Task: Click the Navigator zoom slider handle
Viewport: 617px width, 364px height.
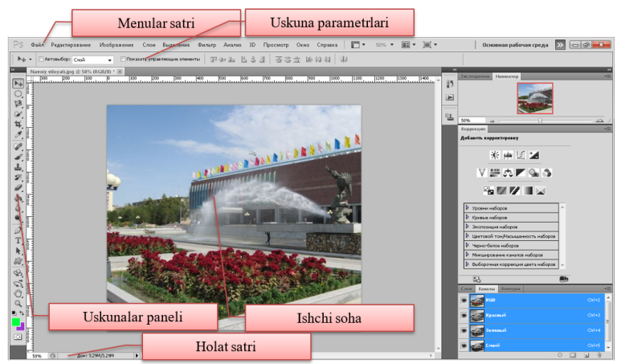Action: coord(540,121)
